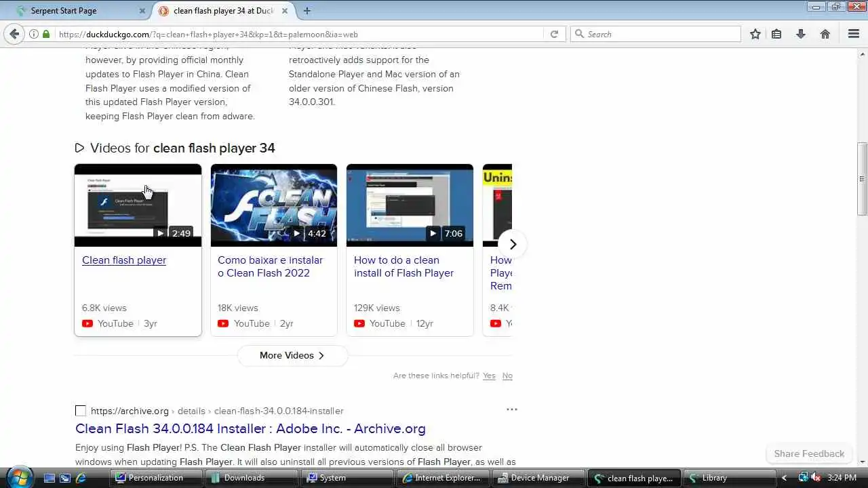The height and width of the screenshot is (488, 868).
Task: Close the Serpent Start Page tab
Action: pyautogui.click(x=142, y=11)
